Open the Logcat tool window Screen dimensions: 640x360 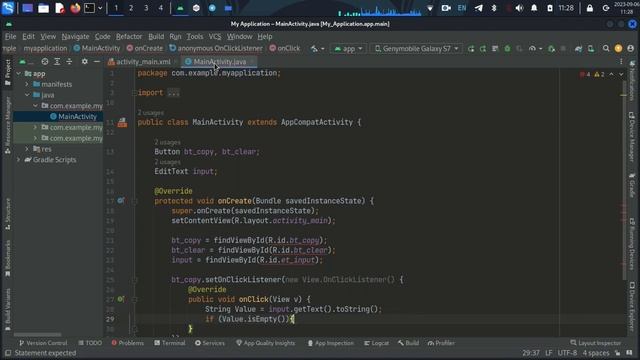tap(376, 343)
